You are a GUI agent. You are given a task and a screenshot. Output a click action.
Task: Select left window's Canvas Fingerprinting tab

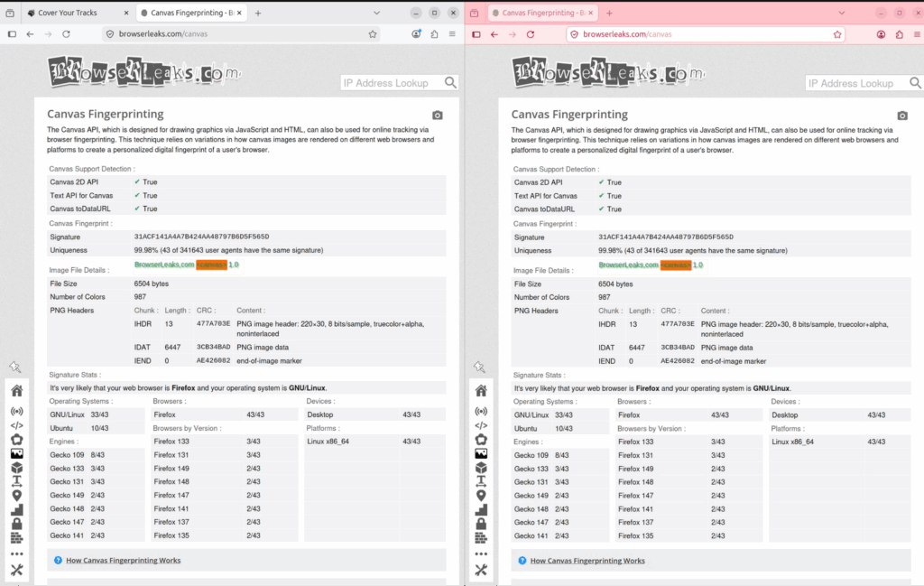click(191, 13)
